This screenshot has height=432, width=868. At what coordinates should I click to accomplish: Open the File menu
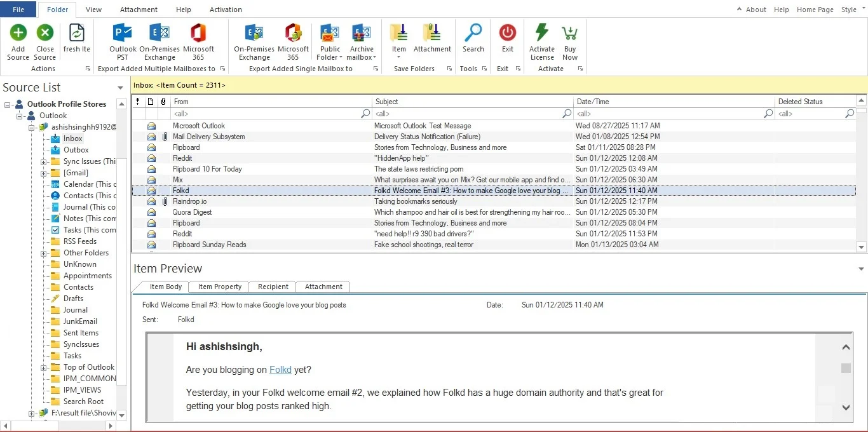(18, 10)
